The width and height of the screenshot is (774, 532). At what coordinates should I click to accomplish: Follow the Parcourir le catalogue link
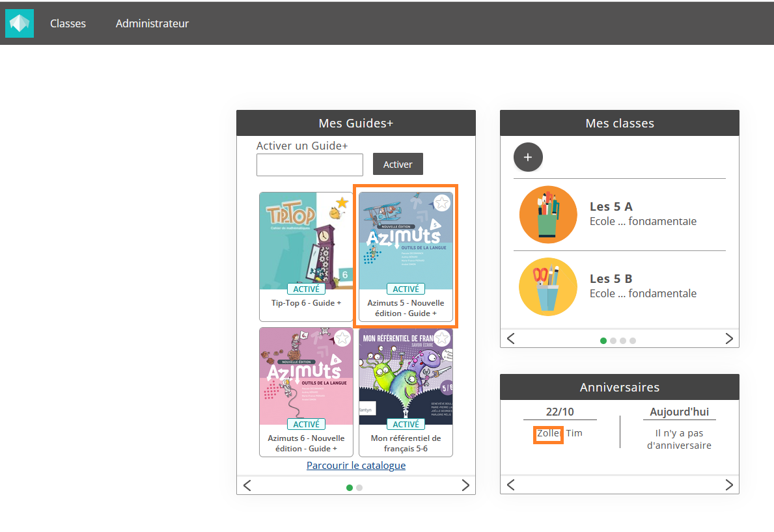(x=356, y=466)
